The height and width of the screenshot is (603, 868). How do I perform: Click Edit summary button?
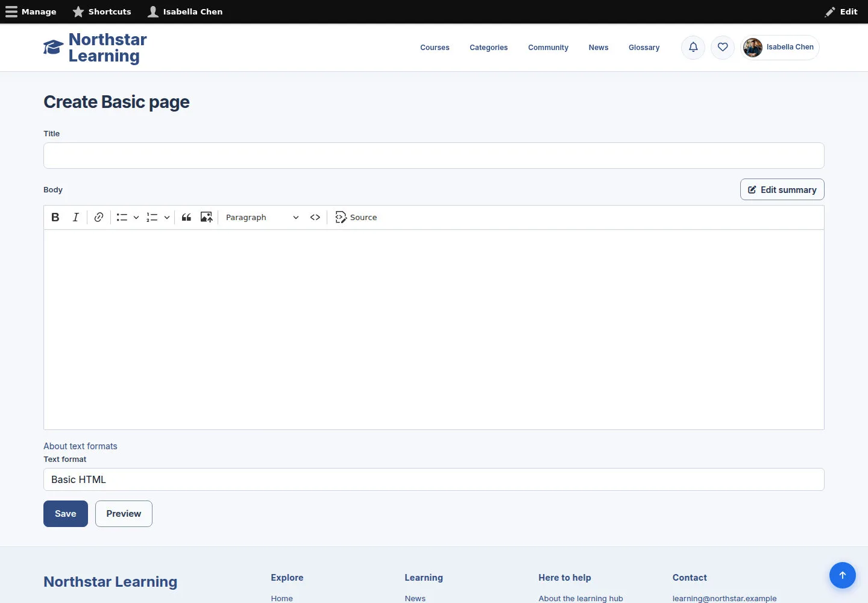(782, 189)
